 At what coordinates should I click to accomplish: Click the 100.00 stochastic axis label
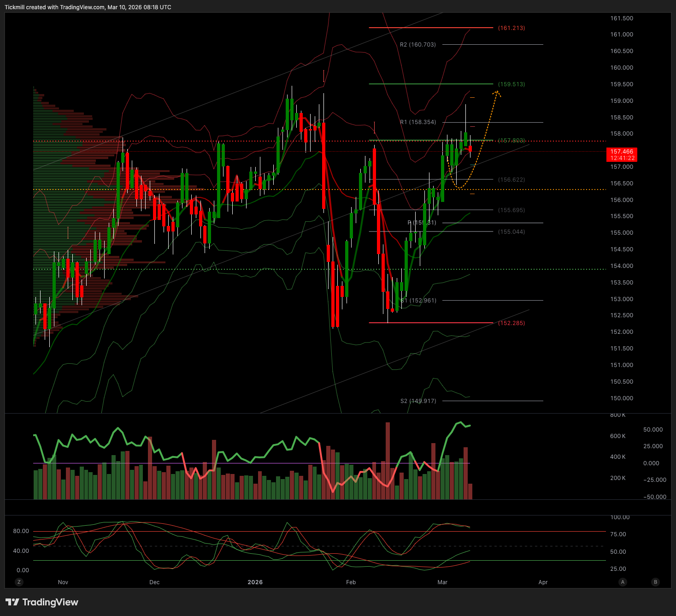620,517
